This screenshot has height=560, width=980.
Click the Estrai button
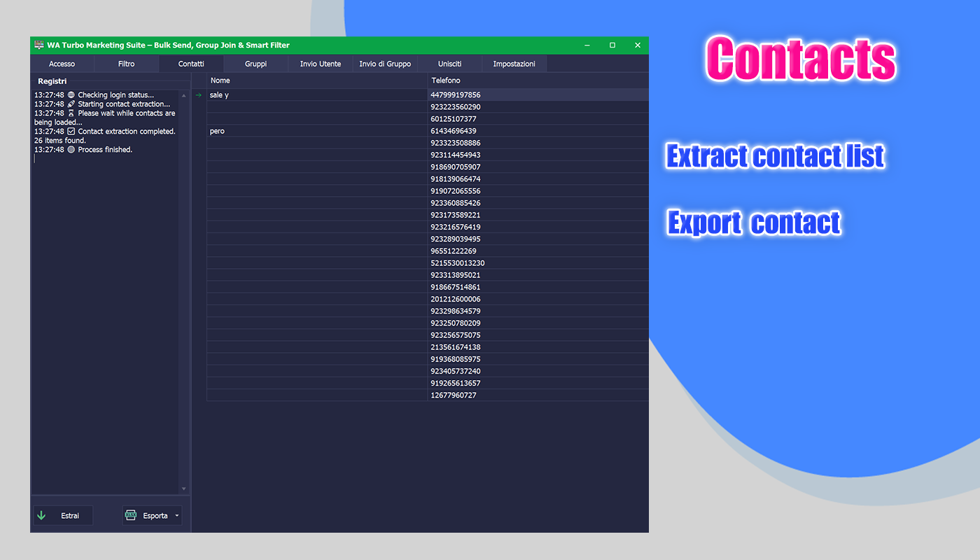(x=63, y=515)
